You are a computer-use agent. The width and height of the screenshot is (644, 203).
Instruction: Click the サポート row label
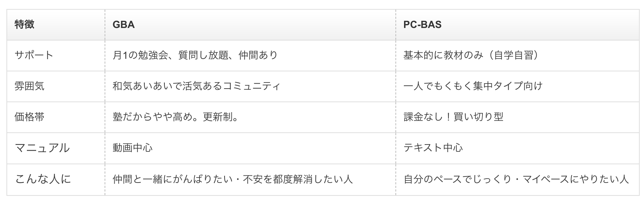coord(34,55)
